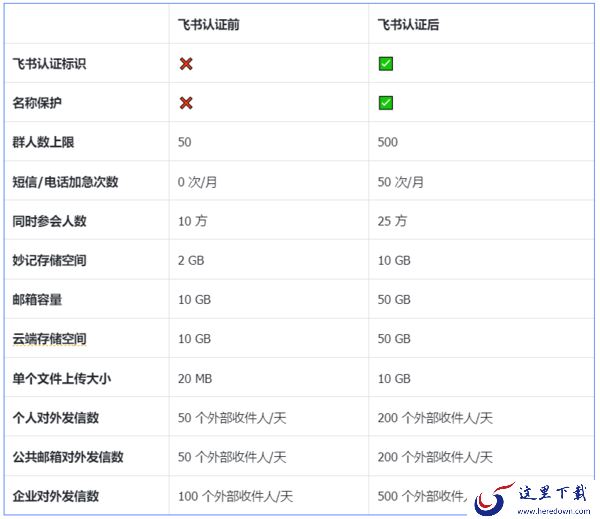Select the 10 方 cell
600x519 pixels.
tap(193, 221)
